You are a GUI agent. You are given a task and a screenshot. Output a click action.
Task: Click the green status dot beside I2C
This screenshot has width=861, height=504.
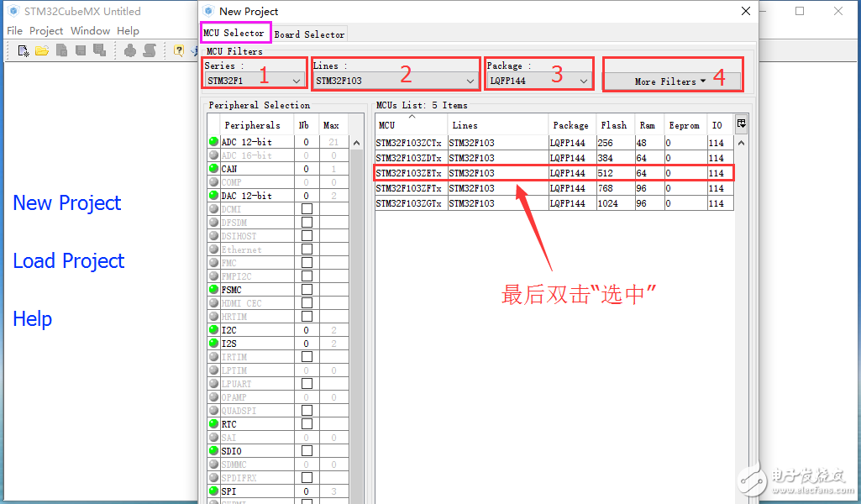(213, 329)
